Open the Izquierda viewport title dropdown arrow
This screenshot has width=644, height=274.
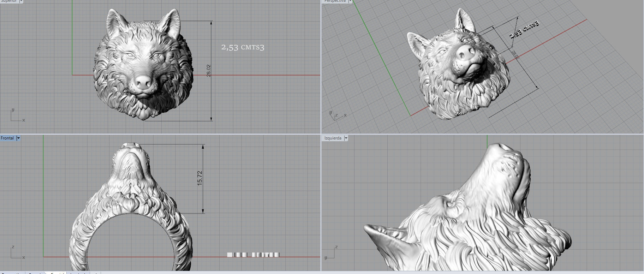(346, 138)
